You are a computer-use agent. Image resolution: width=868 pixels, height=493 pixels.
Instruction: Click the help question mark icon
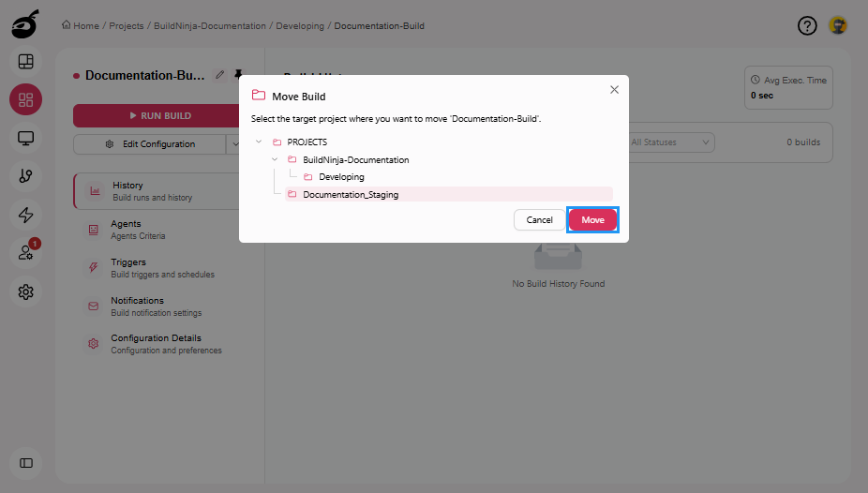(807, 26)
